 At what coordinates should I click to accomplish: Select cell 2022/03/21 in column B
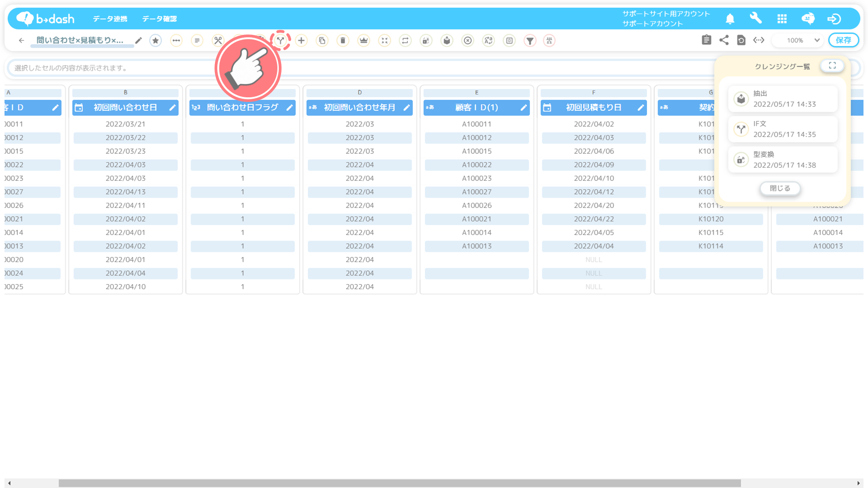click(x=125, y=124)
